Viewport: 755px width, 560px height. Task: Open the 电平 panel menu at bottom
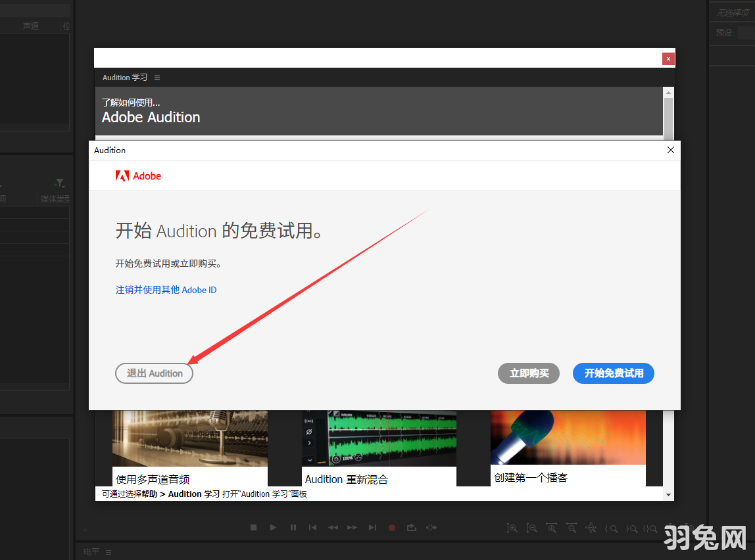(107, 552)
